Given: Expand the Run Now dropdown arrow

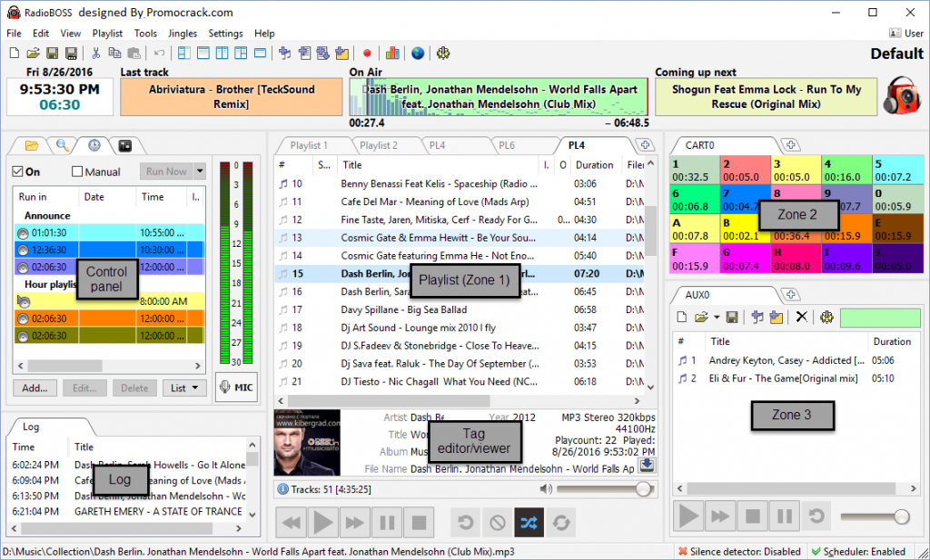Looking at the screenshot, I should [200, 172].
